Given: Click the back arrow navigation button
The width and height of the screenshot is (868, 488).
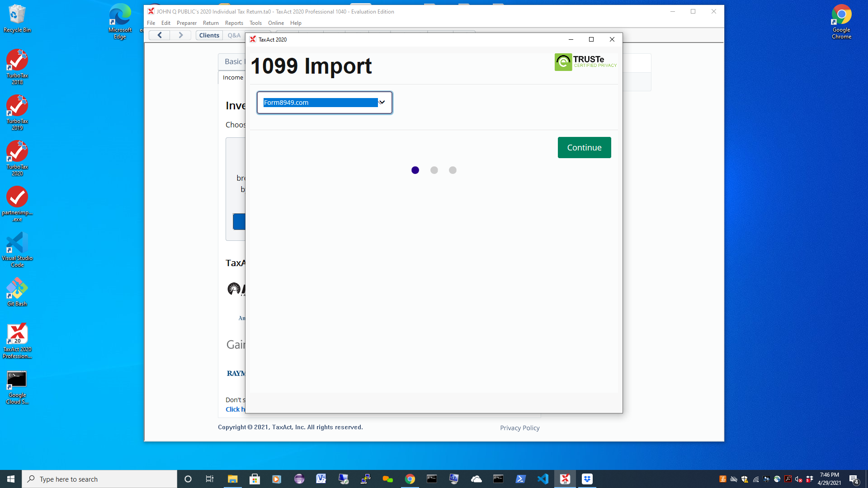Looking at the screenshot, I should [160, 35].
